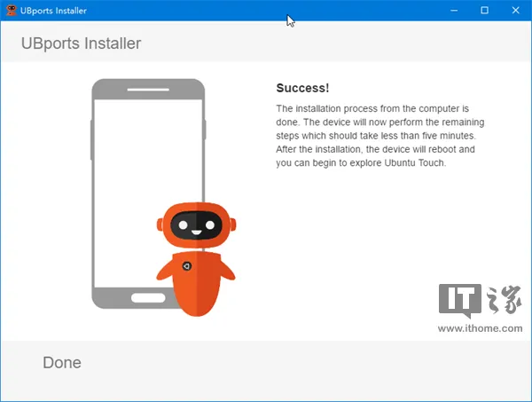This screenshot has width=532, height=402.
Task: Click the "UBports Installer" header text
Action: pos(81,43)
